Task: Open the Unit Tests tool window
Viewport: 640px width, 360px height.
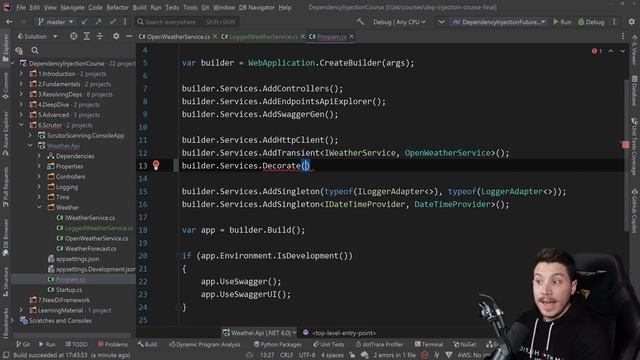Action: point(329,344)
